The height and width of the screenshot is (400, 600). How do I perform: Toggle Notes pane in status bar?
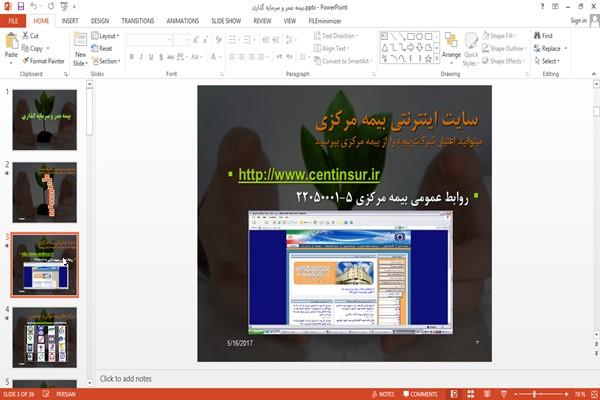point(383,394)
